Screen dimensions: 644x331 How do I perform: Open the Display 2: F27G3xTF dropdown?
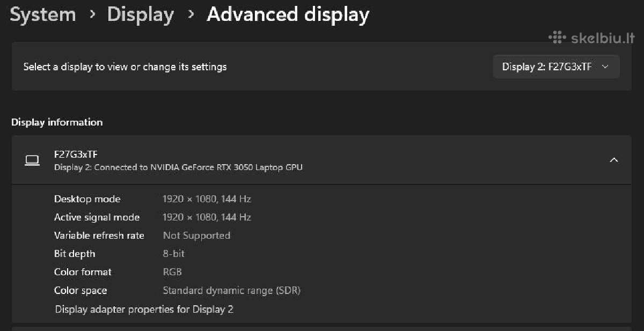(x=556, y=67)
